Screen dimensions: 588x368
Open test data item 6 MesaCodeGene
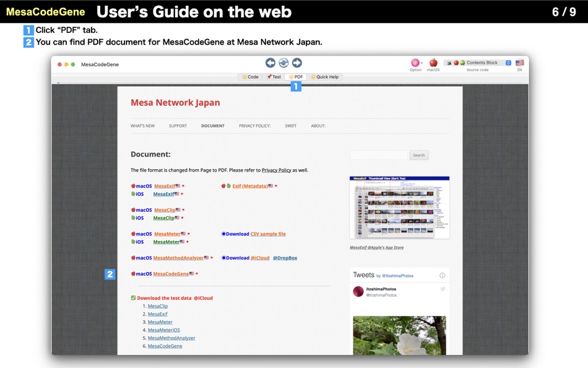click(x=165, y=346)
